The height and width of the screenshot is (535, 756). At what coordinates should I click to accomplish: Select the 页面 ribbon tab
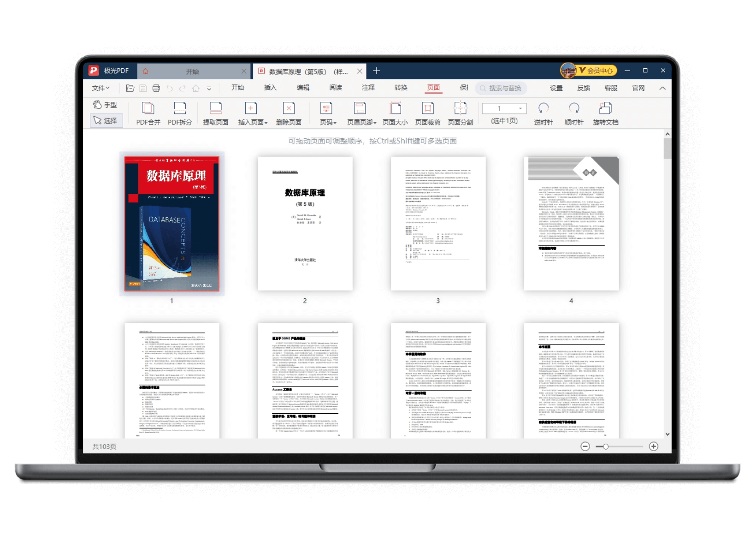(x=433, y=88)
